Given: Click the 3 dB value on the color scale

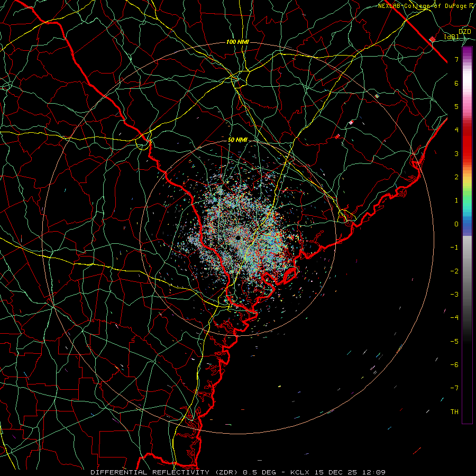Looking at the screenshot, I should coord(456,153).
